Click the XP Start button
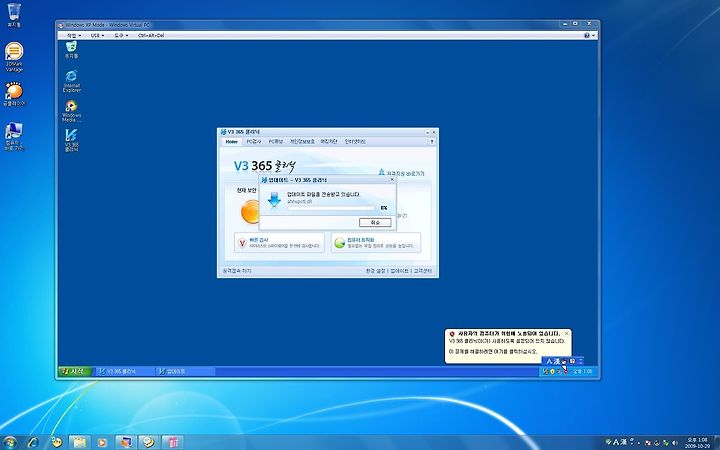This screenshot has height=450, width=720. click(75, 371)
